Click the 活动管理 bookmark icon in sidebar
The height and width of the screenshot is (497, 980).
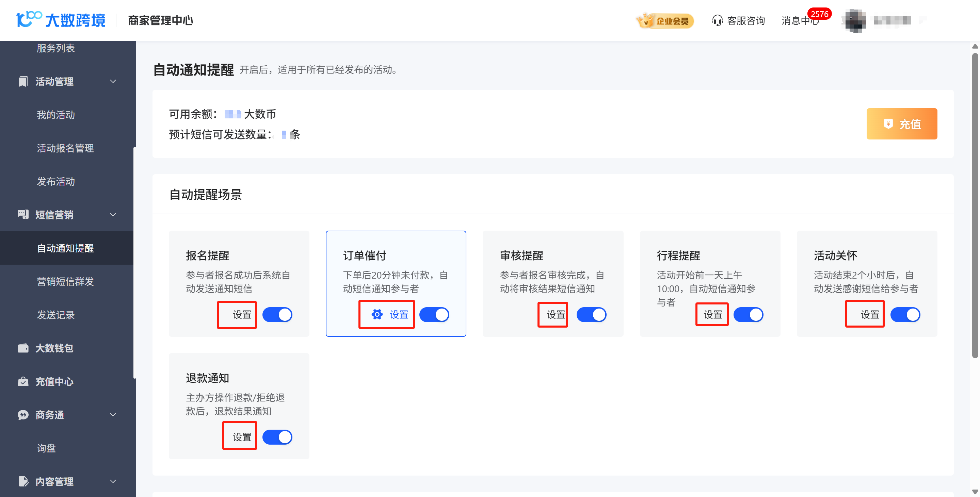pos(23,81)
